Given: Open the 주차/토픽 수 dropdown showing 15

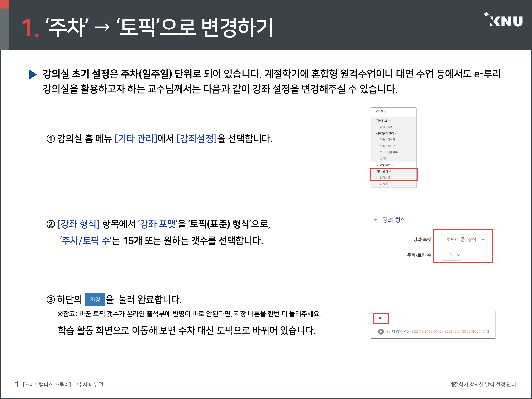Looking at the screenshot, I should pyautogui.click(x=451, y=255).
